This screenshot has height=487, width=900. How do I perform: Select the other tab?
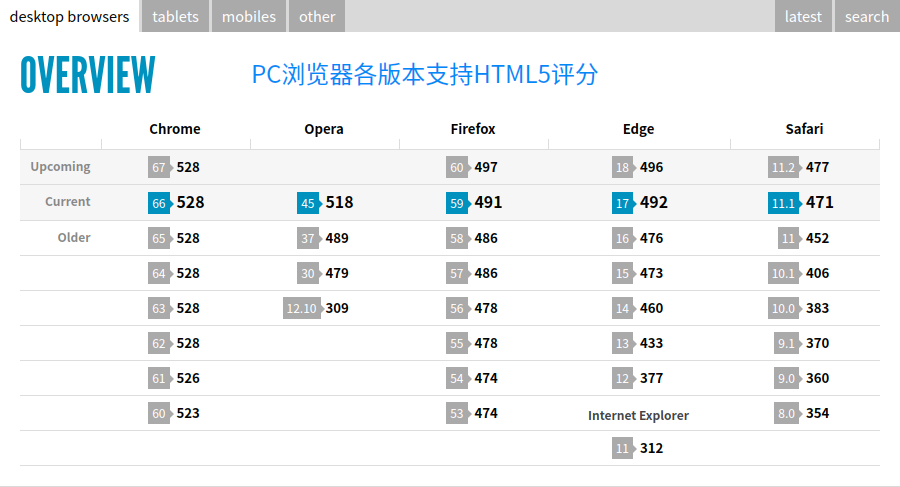317,16
